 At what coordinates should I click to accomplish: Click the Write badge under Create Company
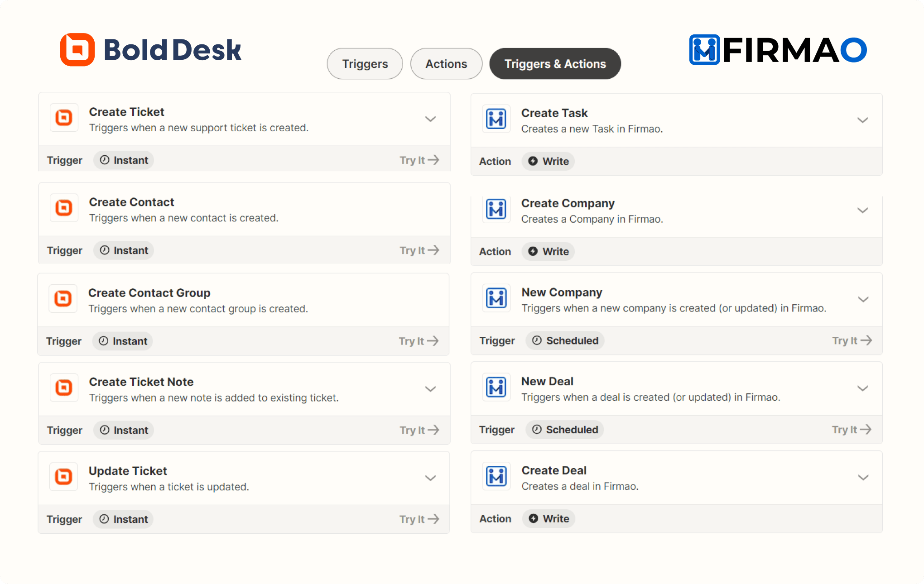[548, 251]
